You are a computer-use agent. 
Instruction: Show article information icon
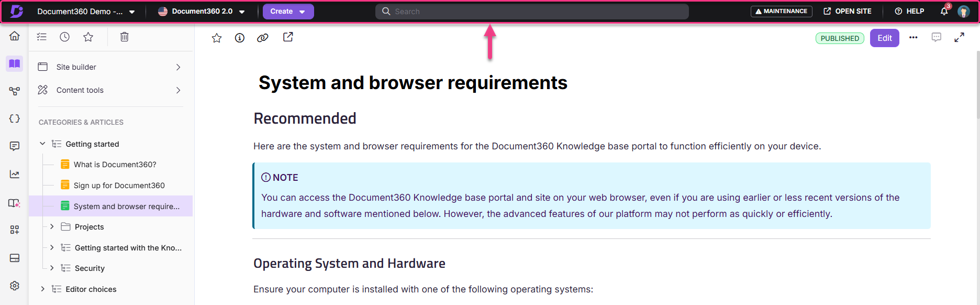240,38
